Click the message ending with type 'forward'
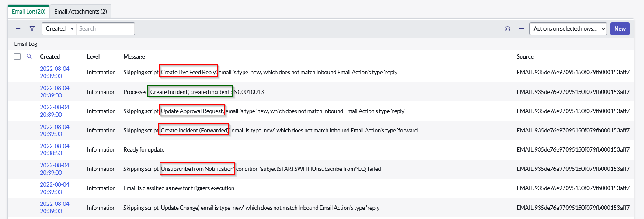Image resolution: width=644 pixels, height=219 pixels. click(x=271, y=130)
